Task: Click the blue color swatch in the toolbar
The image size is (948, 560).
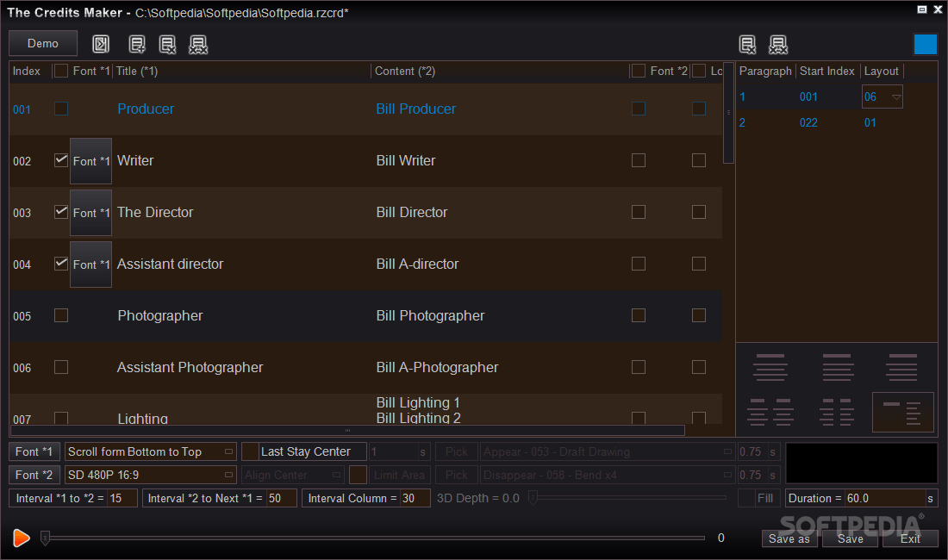Action: click(x=925, y=43)
